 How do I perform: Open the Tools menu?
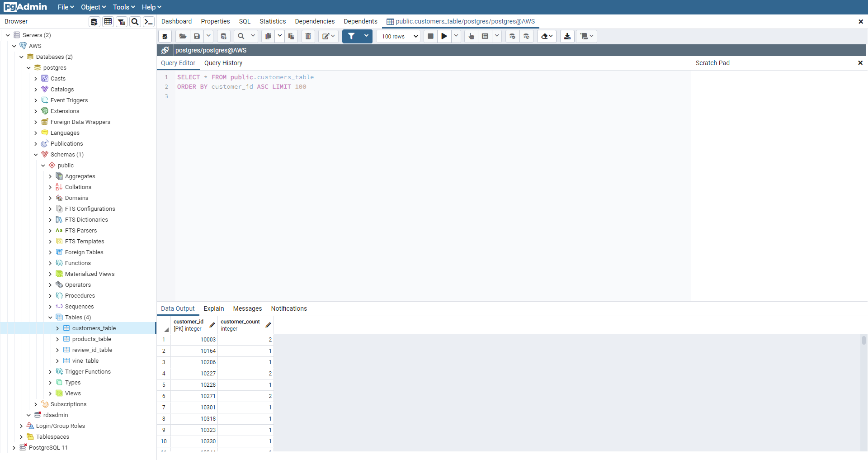[124, 7]
